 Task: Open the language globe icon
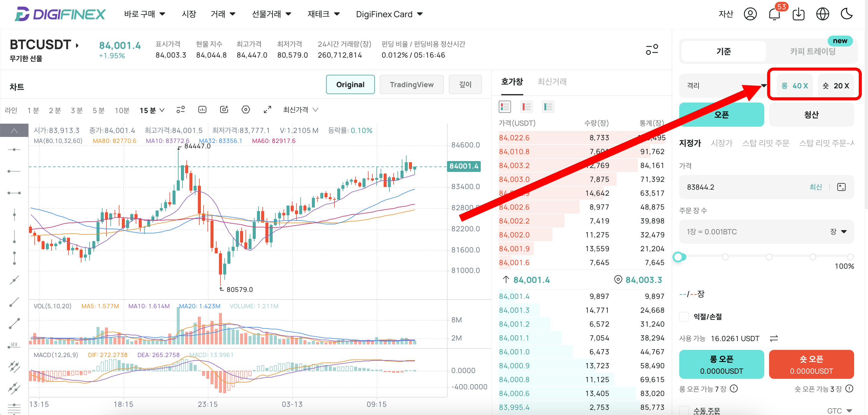[x=822, y=14]
